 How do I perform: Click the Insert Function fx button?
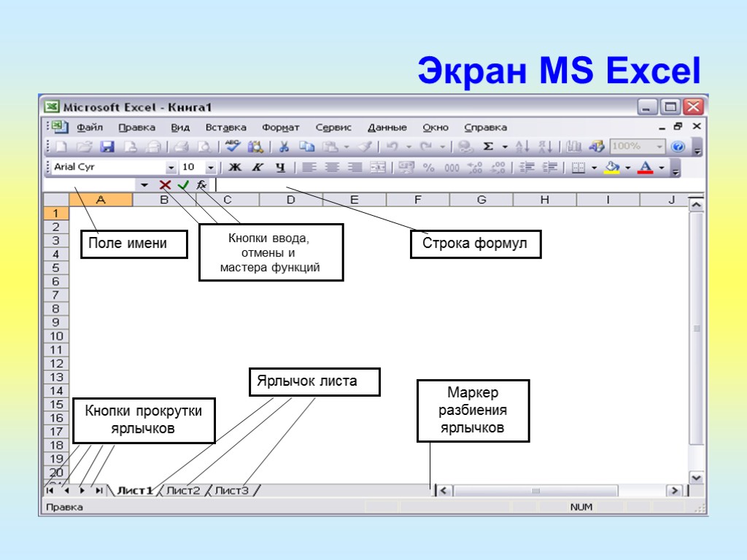[202, 184]
